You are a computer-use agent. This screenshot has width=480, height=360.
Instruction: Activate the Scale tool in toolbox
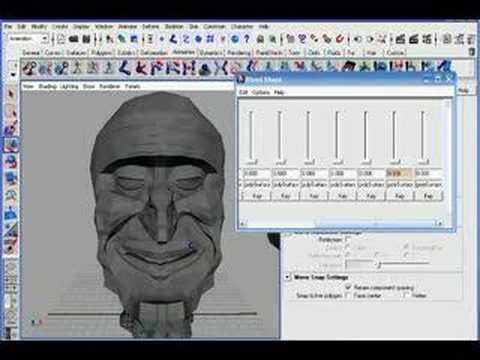(x=11, y=178)
